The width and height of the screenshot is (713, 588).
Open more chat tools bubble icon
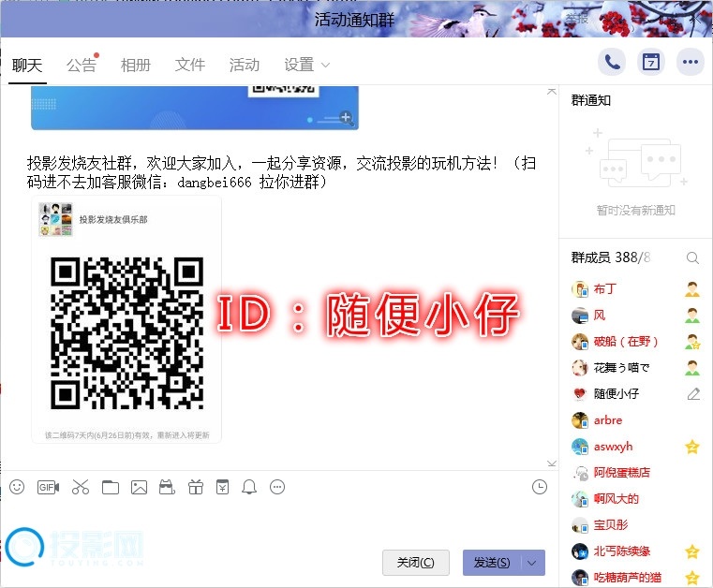[277, 487]
